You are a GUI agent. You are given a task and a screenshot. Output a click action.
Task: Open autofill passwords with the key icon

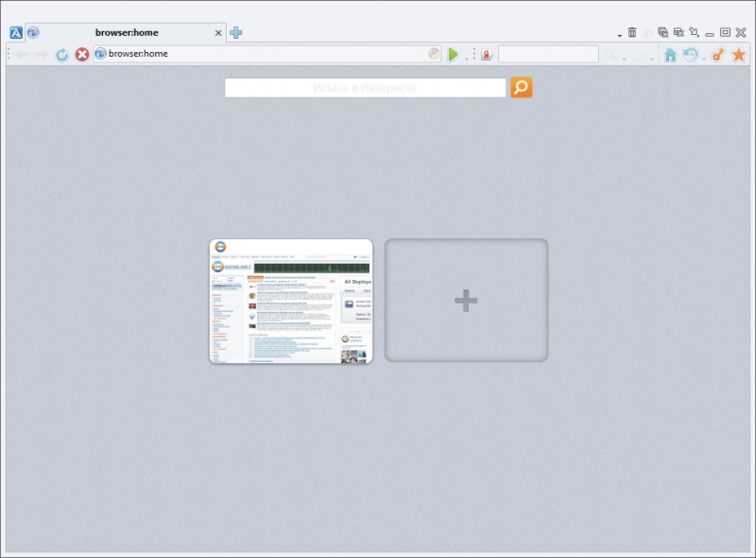(718, 54)
